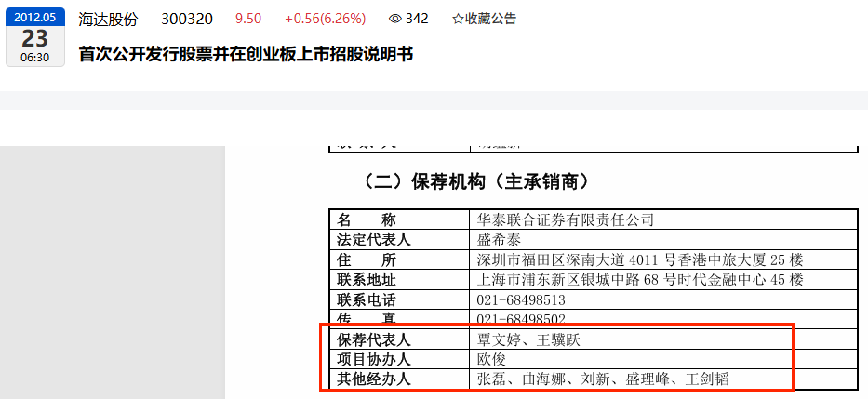Click the name 盛希泰
The image size is (868, 399).
pos(500,240)
